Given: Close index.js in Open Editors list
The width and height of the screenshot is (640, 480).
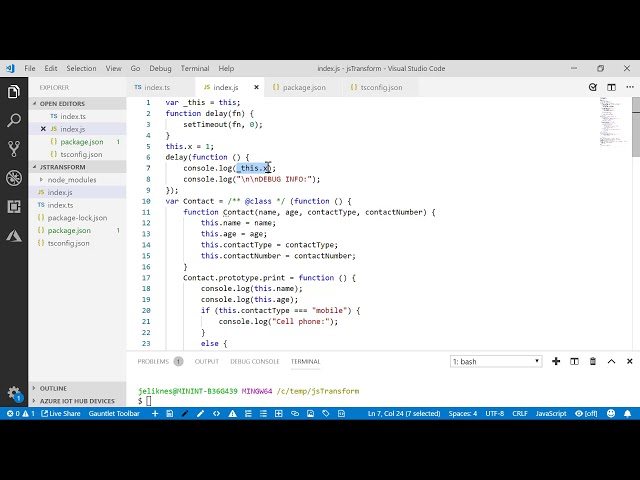Looking at the screenshot, I should [43, 129].
